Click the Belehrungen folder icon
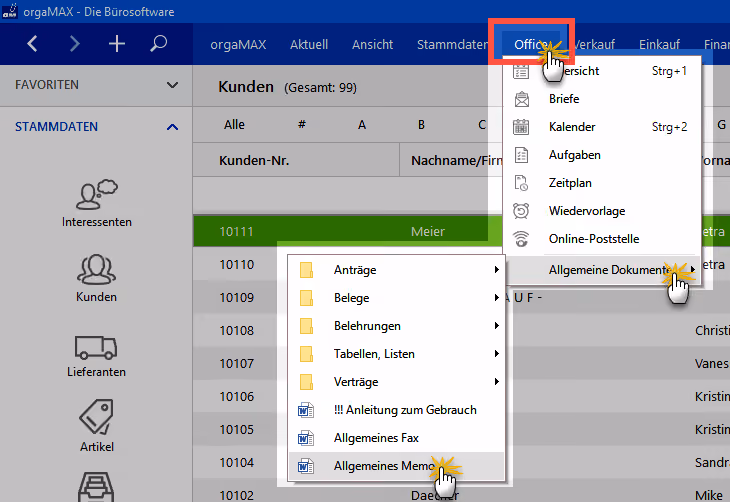The width and height of the screenshot is (730, 502). point(306,326)
